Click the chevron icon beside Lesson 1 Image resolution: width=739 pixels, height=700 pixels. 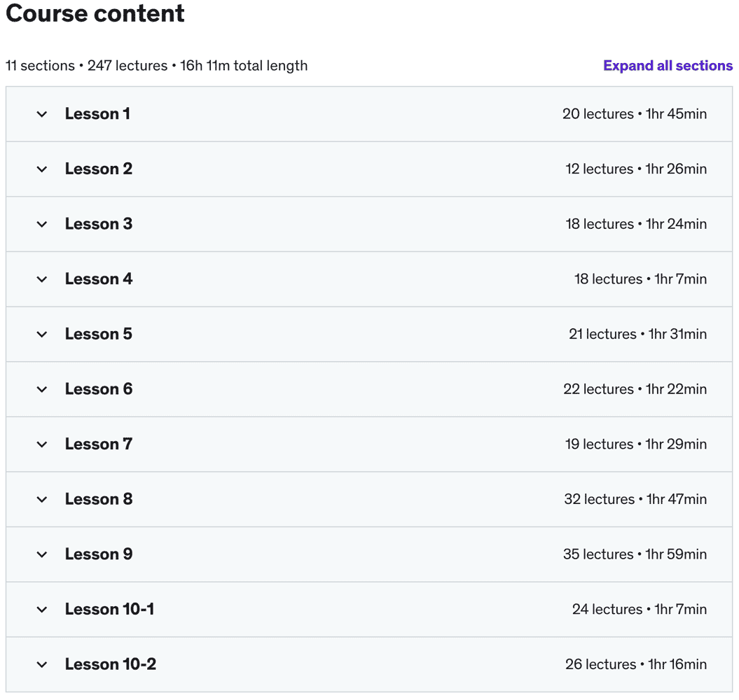click(42, 114)
